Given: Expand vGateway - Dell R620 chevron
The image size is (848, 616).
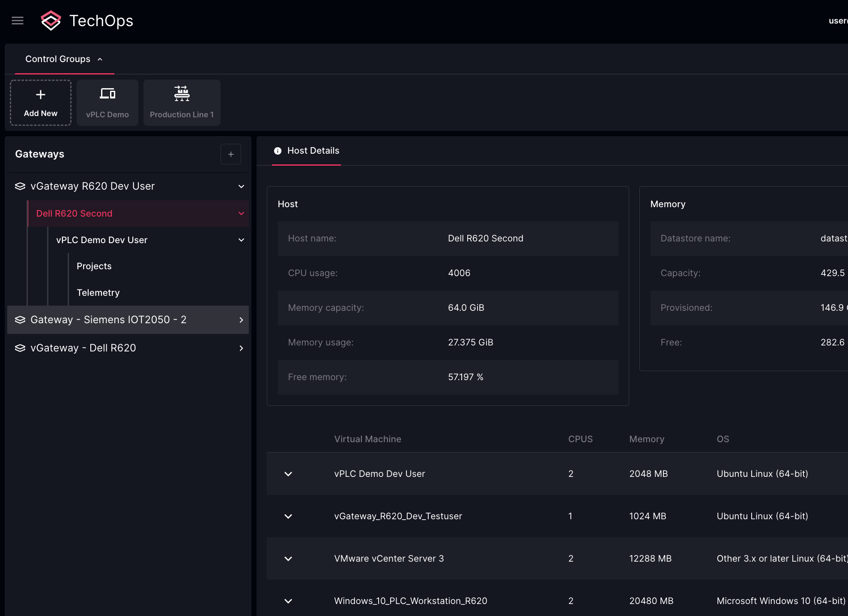Looking at the screenshot, I should pyautogui.click(x=241, y=348).
